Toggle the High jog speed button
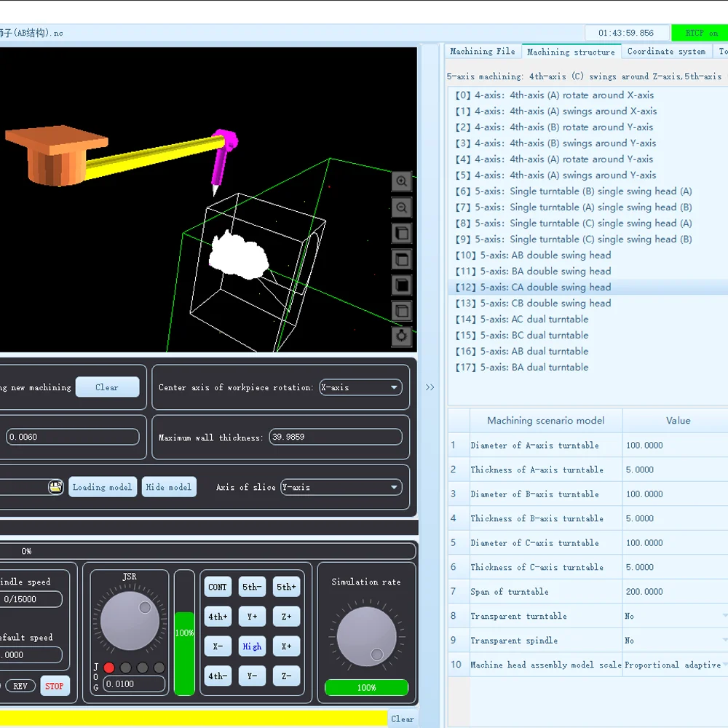 252,646
